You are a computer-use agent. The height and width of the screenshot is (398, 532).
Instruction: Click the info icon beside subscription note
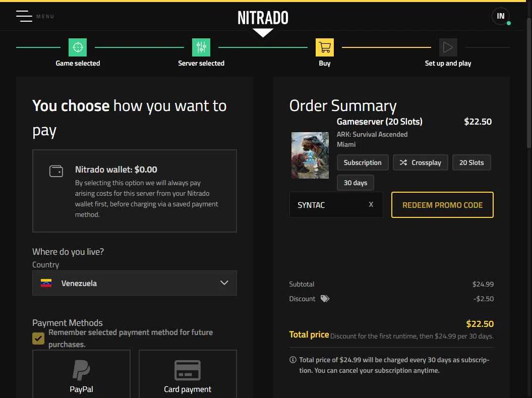293,360
